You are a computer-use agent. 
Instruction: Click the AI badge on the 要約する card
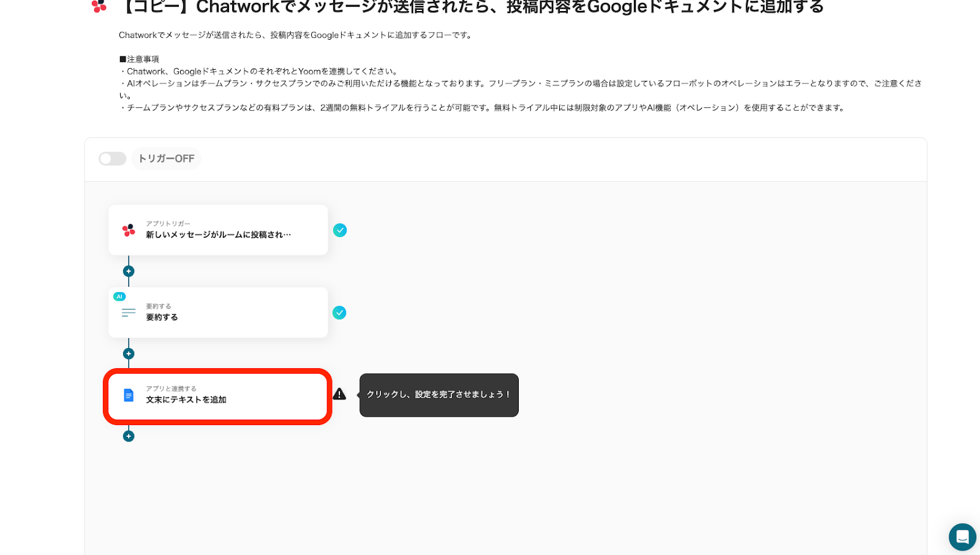click(x=119, y=296)
